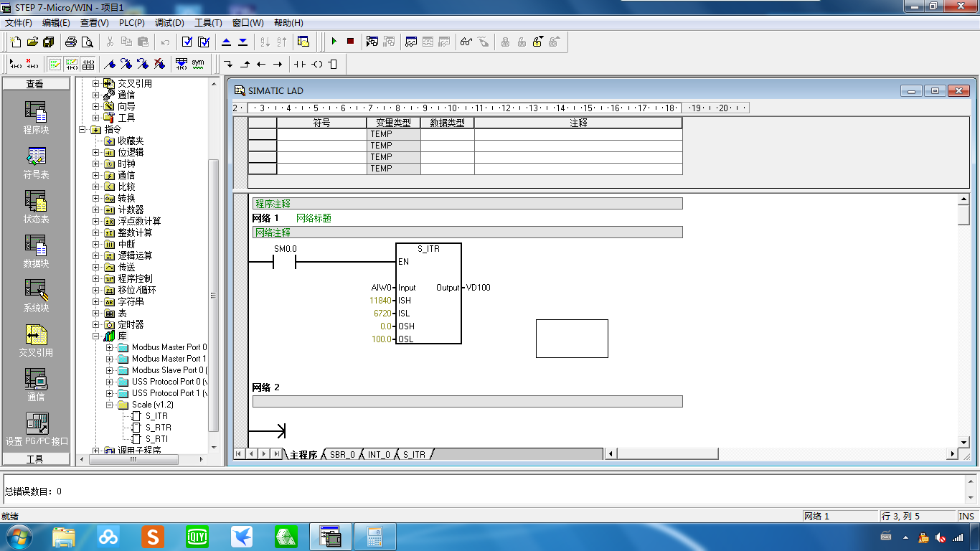Click the Download blue down-arrow icon

[x=242, y=42]
